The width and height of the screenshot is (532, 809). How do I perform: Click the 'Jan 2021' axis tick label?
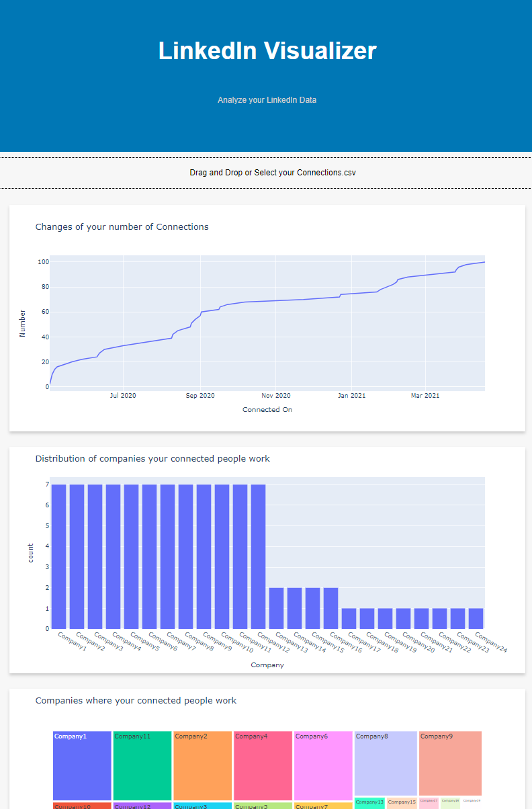point(352,396)
